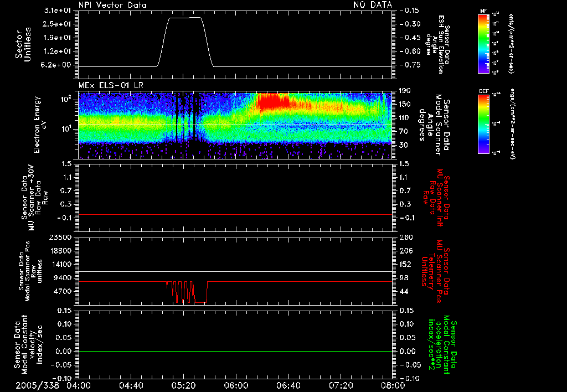Click the "NO DATA" label

373,5
